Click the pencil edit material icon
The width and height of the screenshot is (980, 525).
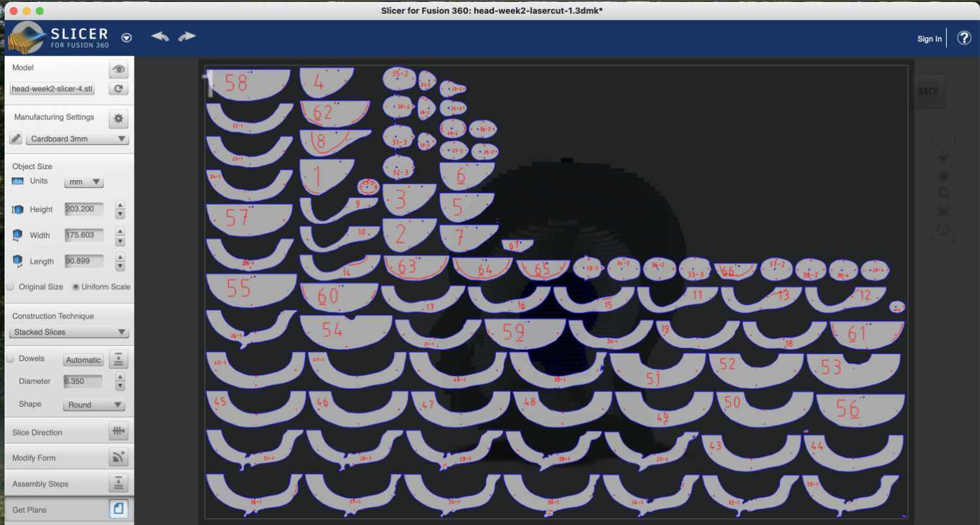pos(16,138)
